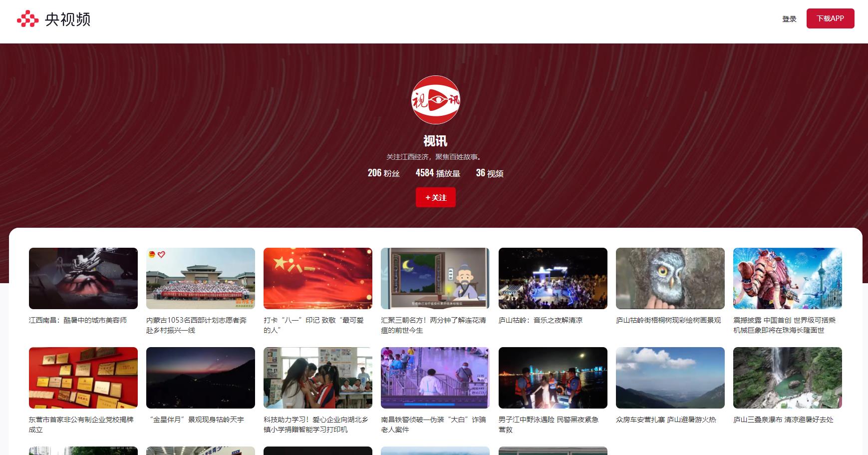Open thumbnail for 江西南昌 酷暑中的城市美容师

coord(83,278)
